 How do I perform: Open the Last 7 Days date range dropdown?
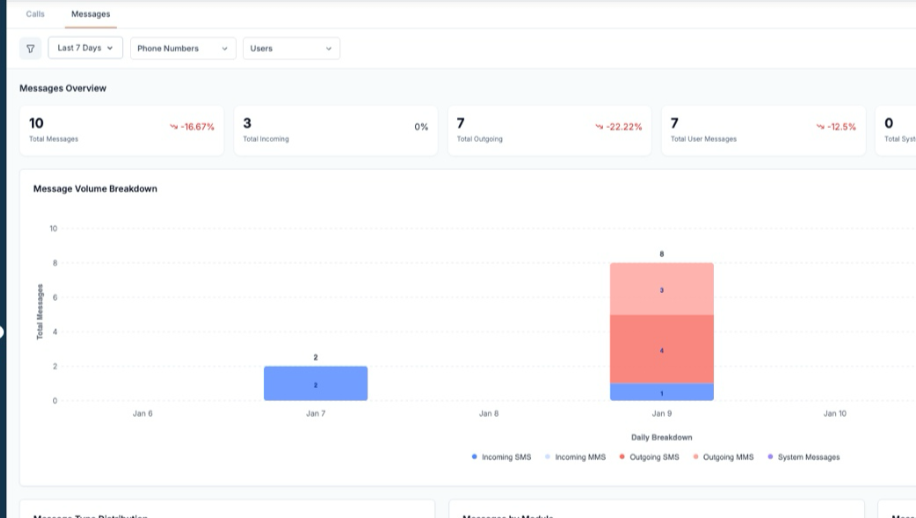(85, 48)
